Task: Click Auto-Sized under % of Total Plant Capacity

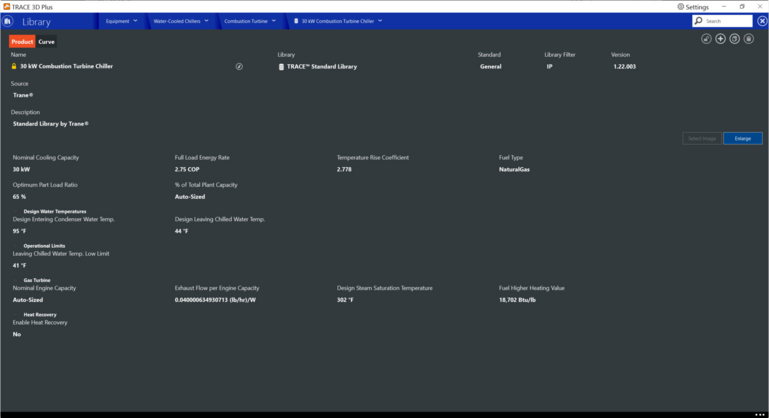Action: [190, 197]
